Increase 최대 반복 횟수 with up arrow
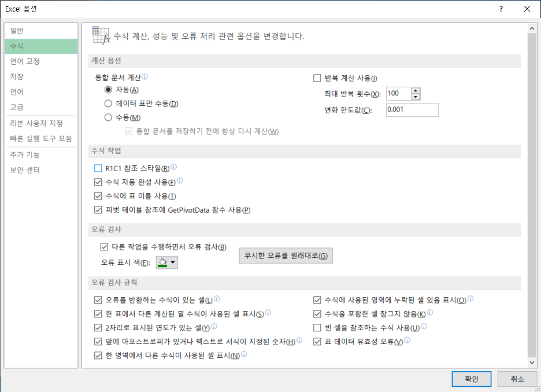541x392 pixels. [x=416, y=91]
